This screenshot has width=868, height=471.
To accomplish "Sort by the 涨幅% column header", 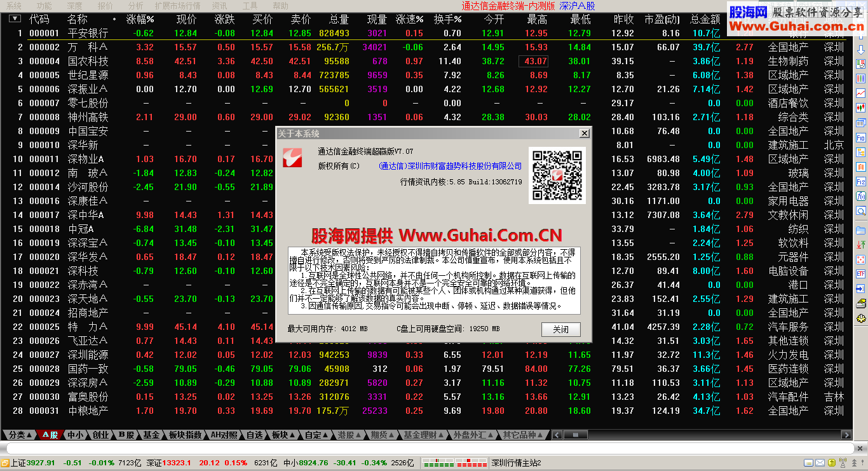I will (x=140, y=19).
